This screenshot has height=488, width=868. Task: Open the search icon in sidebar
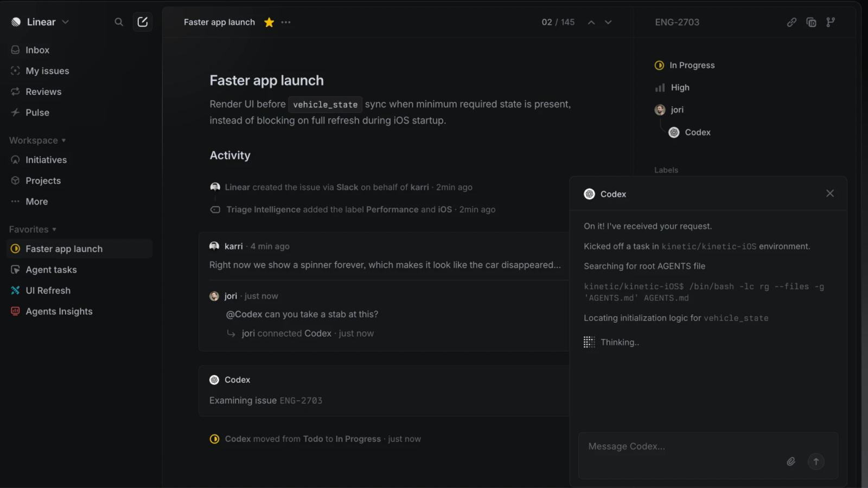[119, 22]
